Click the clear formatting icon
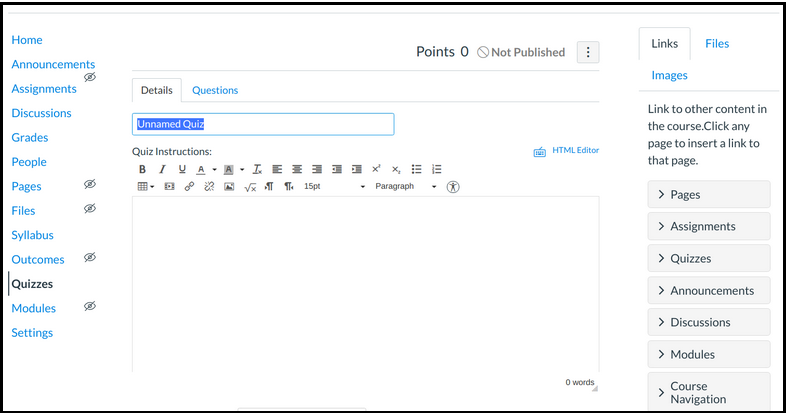787x413 pixels. coord(257,169)
